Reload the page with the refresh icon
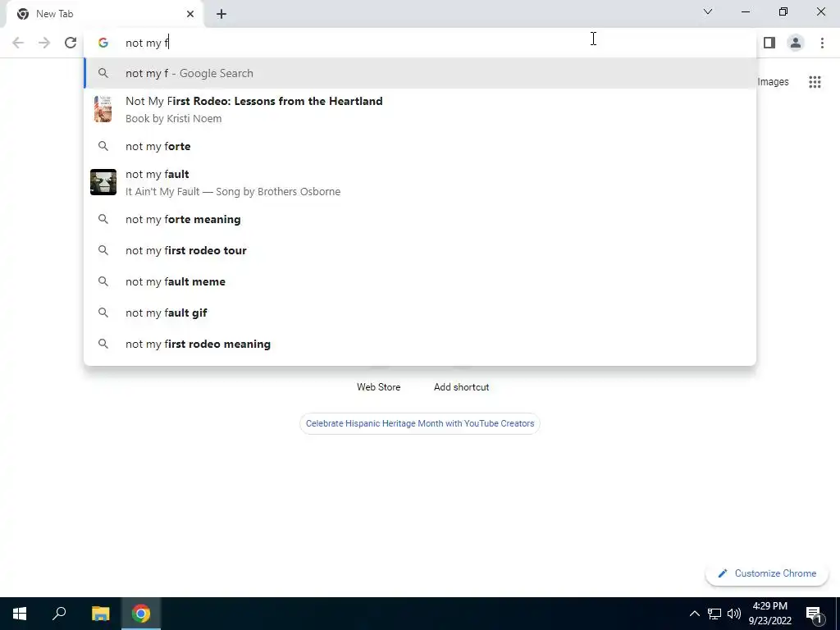840x630 pixels. pos(71,43)
